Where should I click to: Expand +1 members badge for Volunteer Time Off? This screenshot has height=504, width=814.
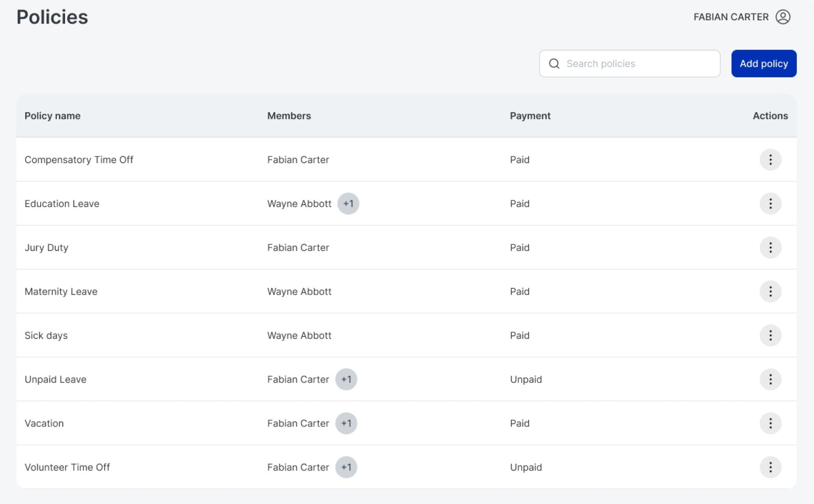346,467
